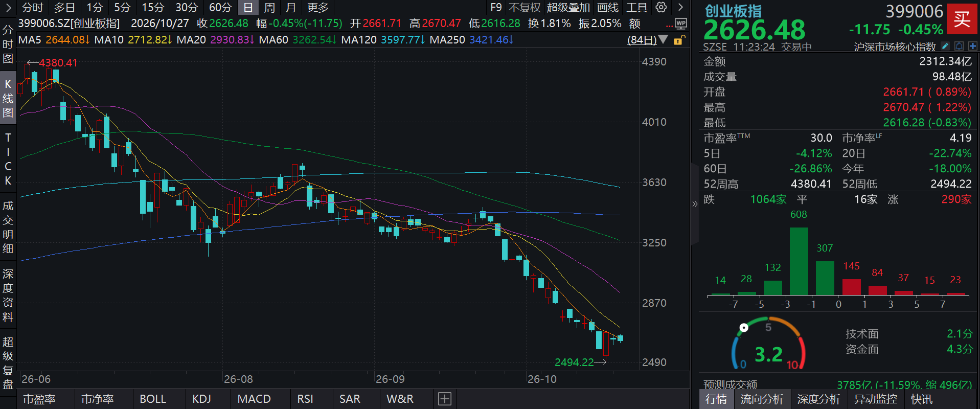Expand left panel chevron at top-left

click(x=8, y=7)
